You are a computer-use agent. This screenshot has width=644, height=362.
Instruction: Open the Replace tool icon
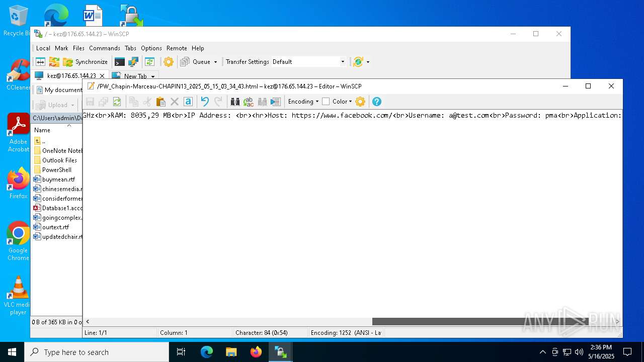[x=249, y=102]
